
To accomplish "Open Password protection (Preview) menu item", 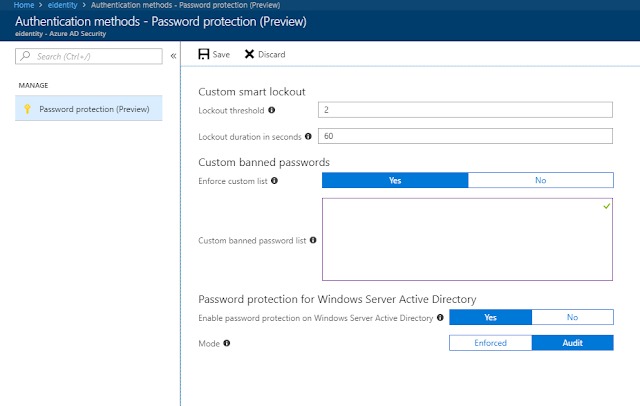I will (89, 109).
